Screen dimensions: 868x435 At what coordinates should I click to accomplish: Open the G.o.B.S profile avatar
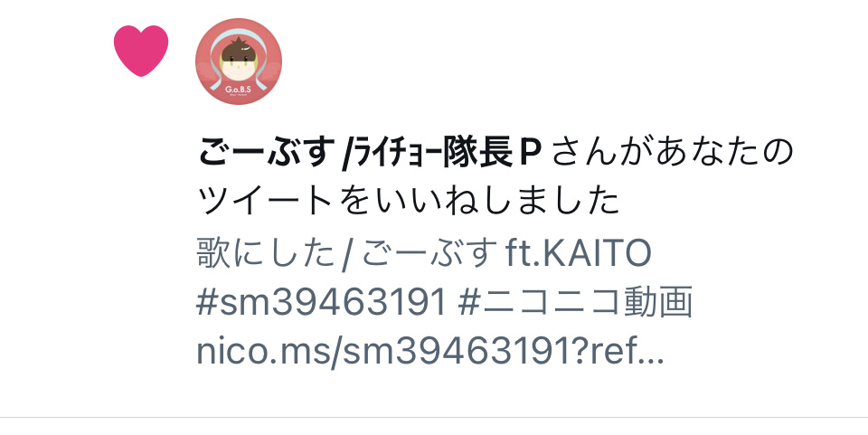tap(239, 61)
